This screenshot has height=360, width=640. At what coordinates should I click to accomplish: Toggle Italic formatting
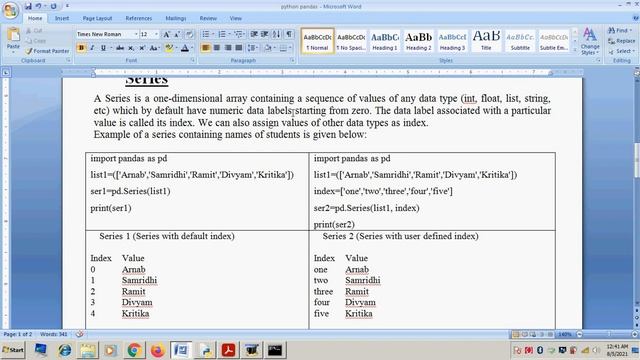pos(92,48)
